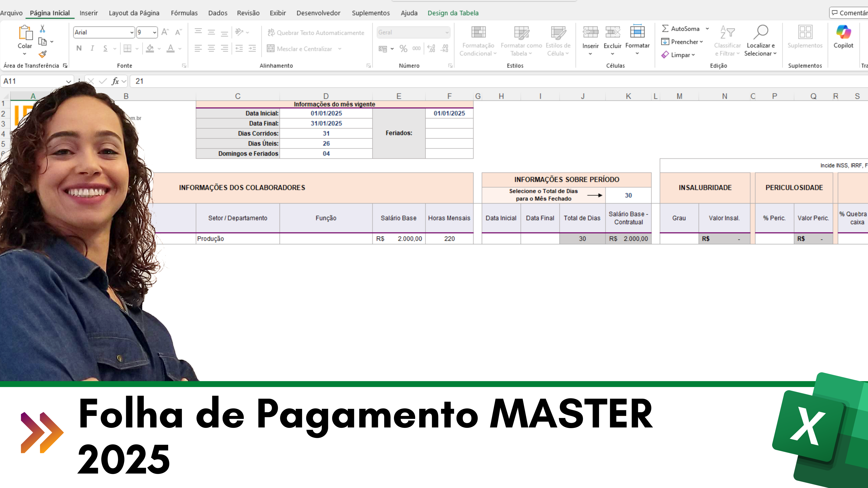The image size is (868, 488).
Task: Select the Total de Dias selector cell 30
Action: click(628, 195)
